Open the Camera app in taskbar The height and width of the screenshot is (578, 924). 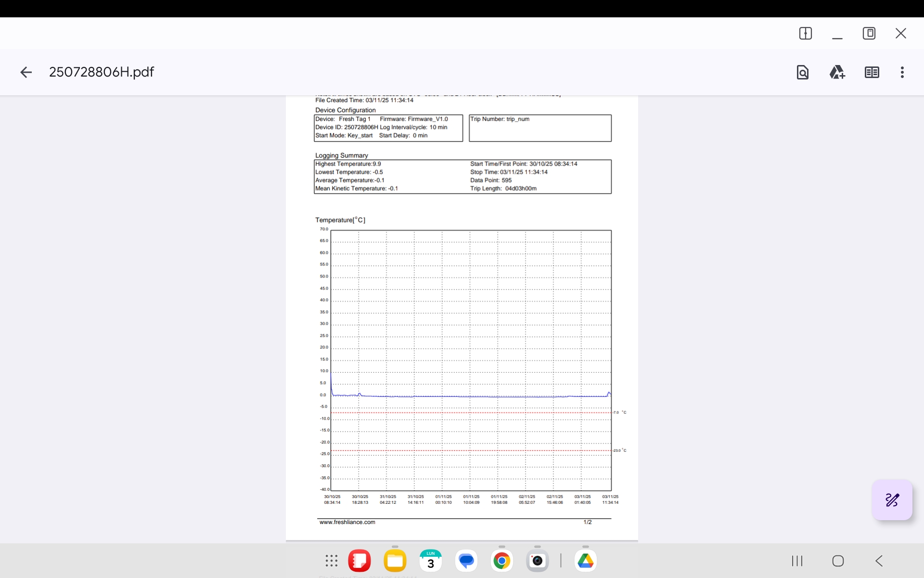(x=537, y=561)
